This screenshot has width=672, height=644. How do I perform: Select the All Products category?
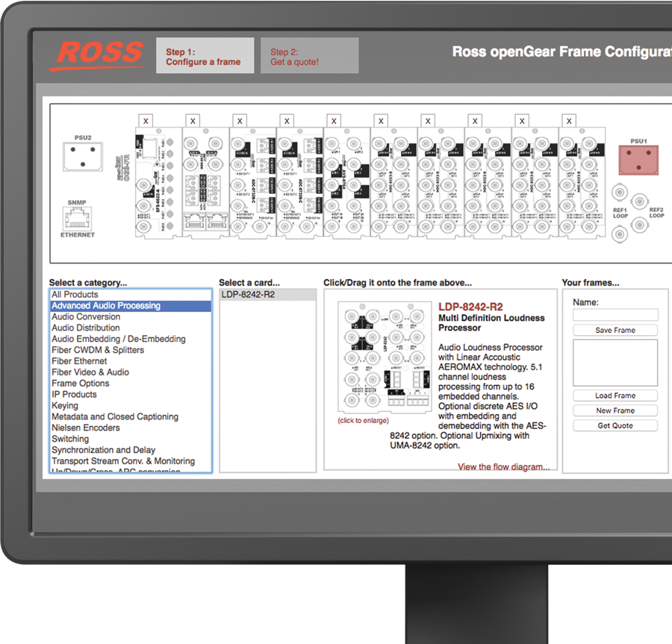click(131, 295)
